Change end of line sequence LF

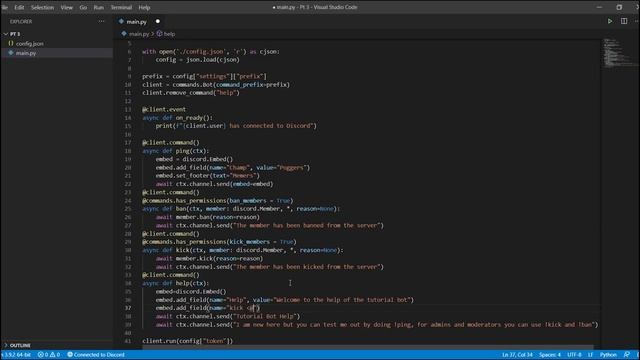point(590,355)
